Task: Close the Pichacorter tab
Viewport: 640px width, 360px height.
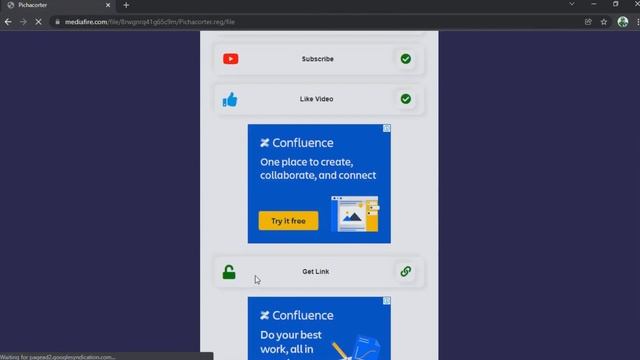Action: (x=108, y=5)
